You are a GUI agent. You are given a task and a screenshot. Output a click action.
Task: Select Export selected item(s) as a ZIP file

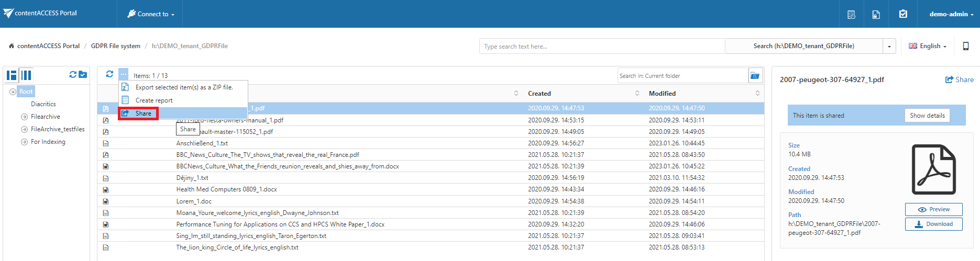point(183,87)
